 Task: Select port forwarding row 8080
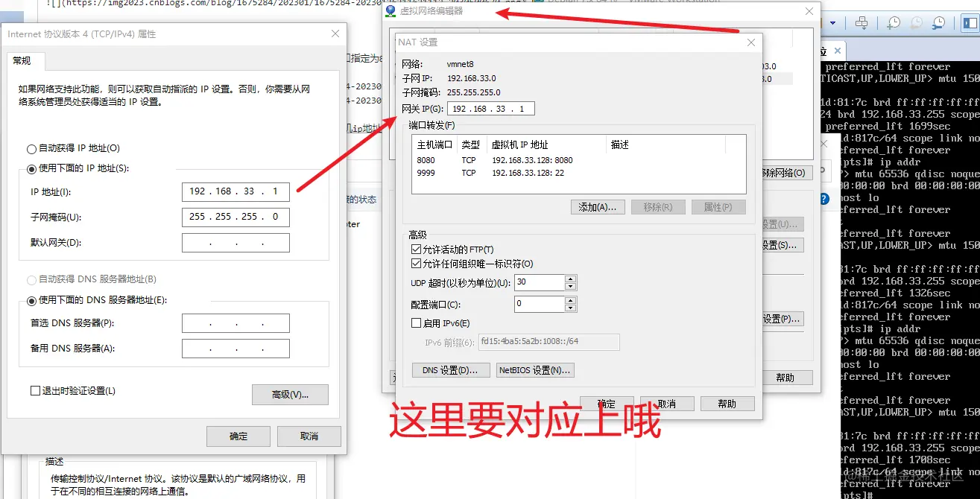(x=578, y=160)
